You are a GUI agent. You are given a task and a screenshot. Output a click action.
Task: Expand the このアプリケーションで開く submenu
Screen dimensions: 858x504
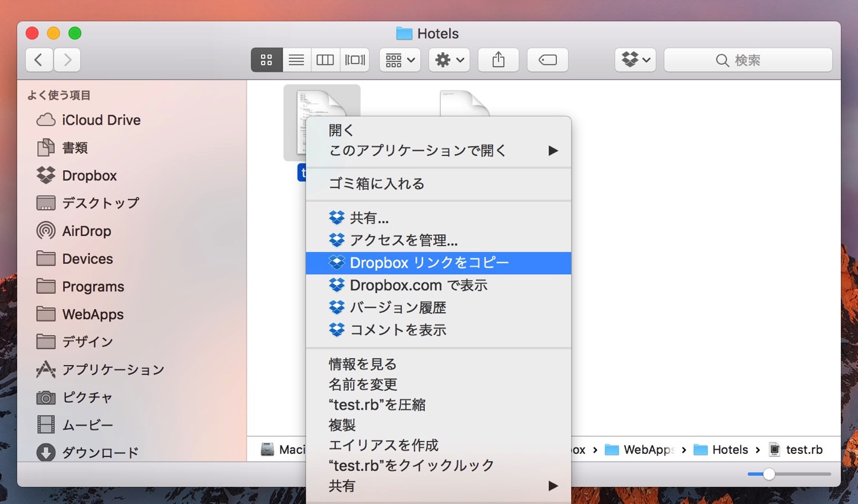(x=438, y=151)
